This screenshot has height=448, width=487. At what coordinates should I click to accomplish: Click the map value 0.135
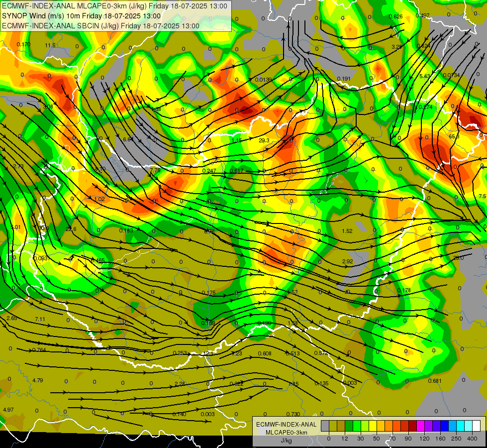tap(321, 383)
